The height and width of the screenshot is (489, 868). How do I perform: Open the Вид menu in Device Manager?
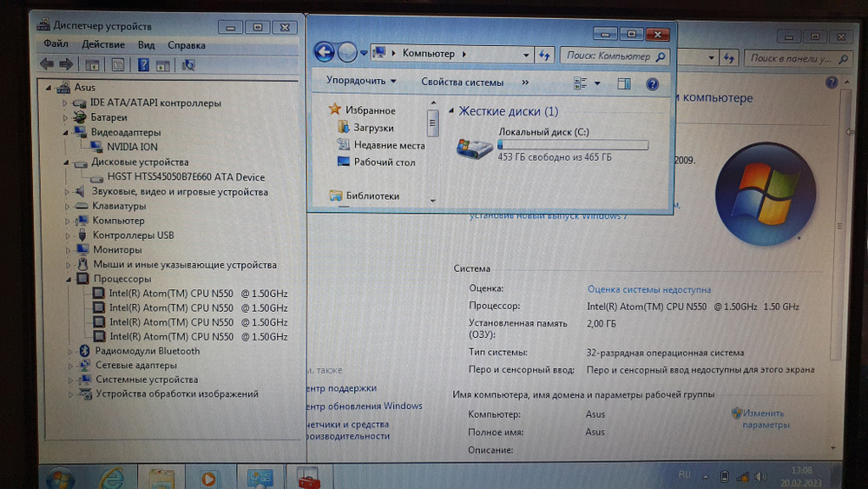tap(146, 44)
